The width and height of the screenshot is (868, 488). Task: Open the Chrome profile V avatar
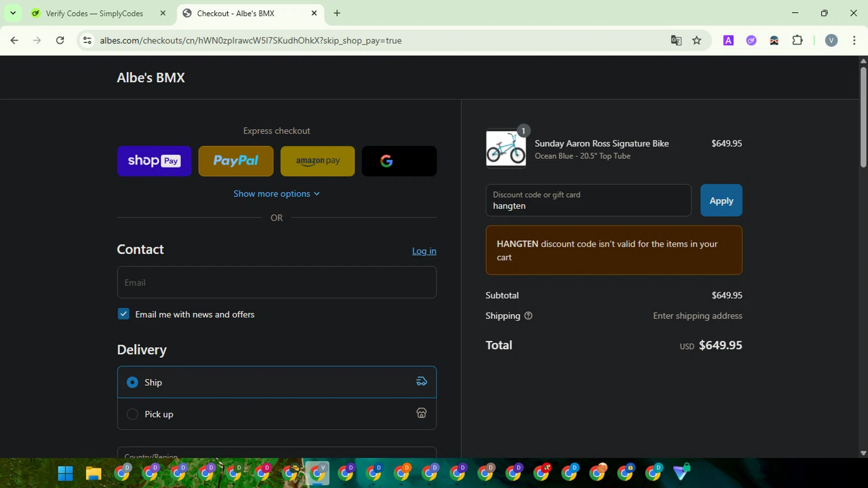point(832,41)
